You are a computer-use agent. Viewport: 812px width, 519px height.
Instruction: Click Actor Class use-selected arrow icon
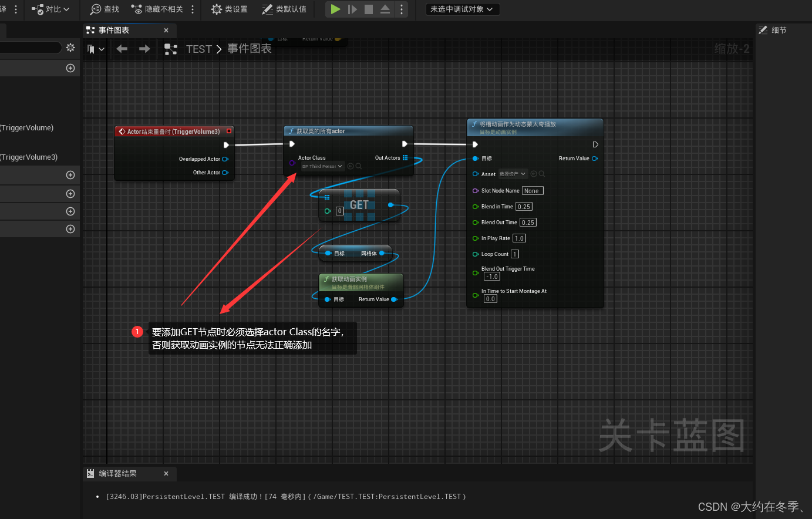(x=351, y=166)
